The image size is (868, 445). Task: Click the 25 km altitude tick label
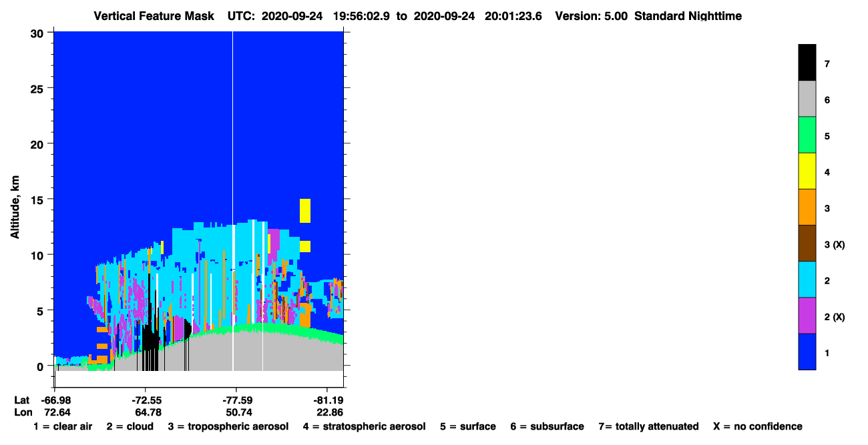(x=38, y=88)
